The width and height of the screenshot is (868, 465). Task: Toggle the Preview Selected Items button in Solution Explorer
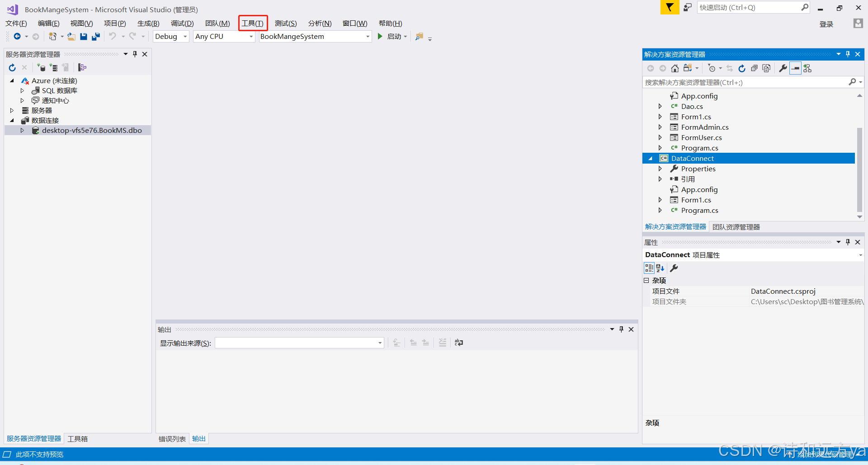795,68
